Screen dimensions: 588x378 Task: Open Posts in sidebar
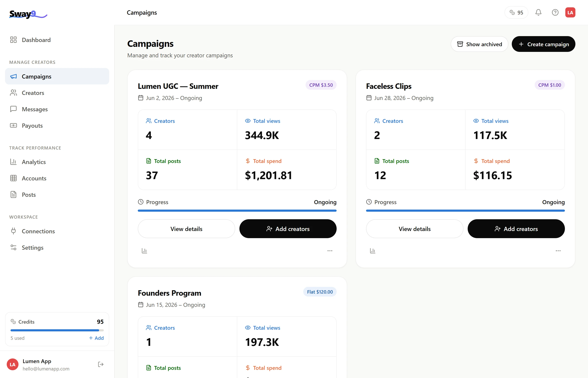[x=57, y=195]
